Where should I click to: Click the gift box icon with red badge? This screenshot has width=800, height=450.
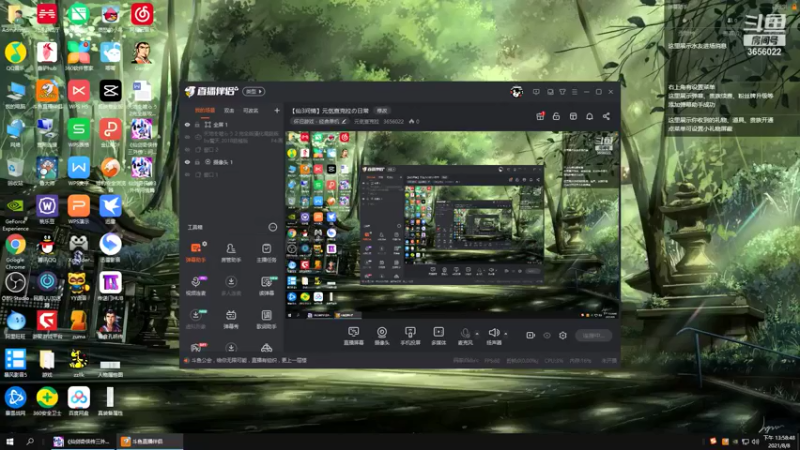click(540, 116)
